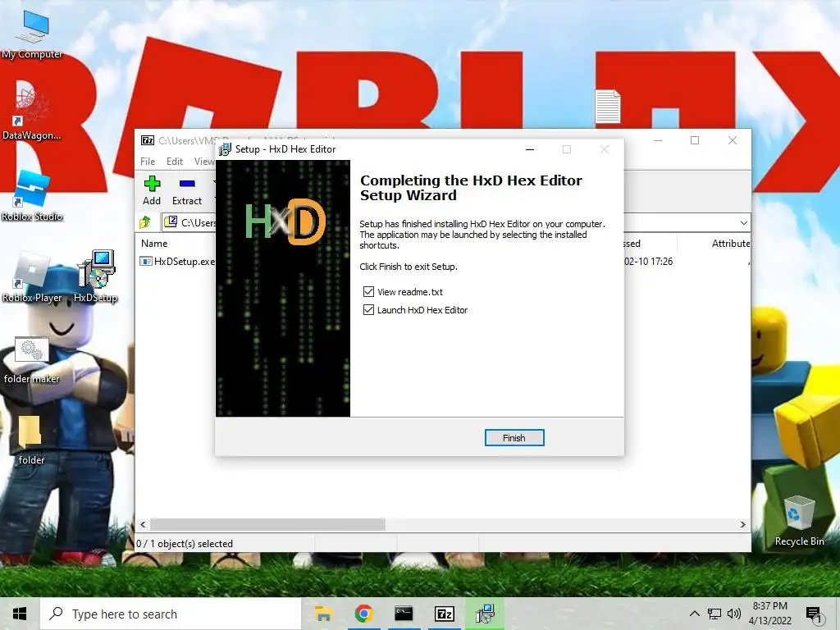Screen dimensions: 840x630
Task: Click left arrow of 7-Zip horizontal scrollbar
Action: pyautogui.click(x=143, y=524)
